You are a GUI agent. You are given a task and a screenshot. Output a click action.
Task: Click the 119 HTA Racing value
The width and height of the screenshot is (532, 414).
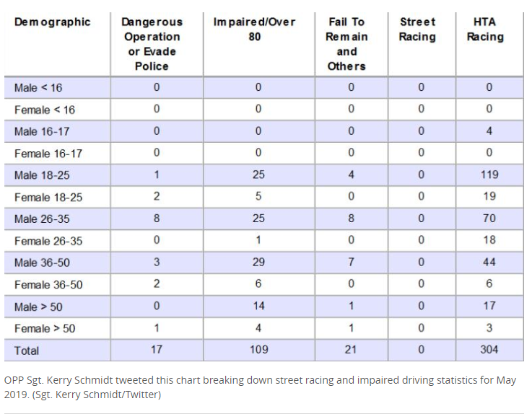pyautogui.click(x=489, y=175)
